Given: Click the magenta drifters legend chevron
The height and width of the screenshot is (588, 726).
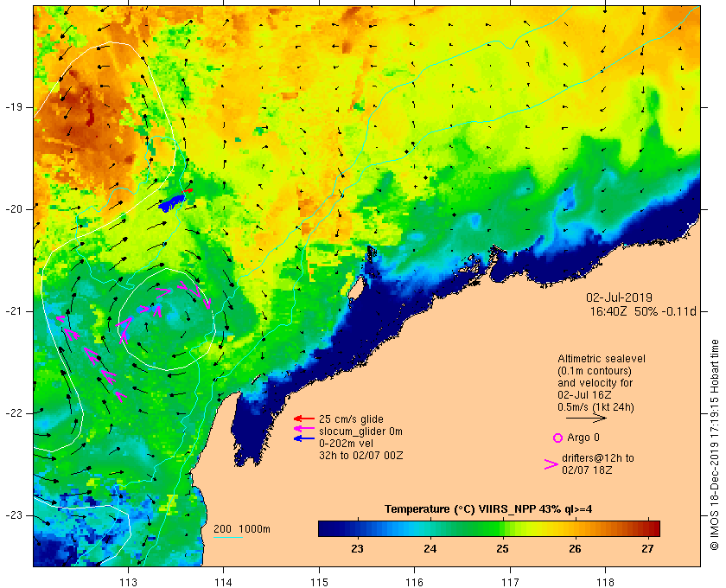Looking at the screenshot, I should [x=551, y=464].
